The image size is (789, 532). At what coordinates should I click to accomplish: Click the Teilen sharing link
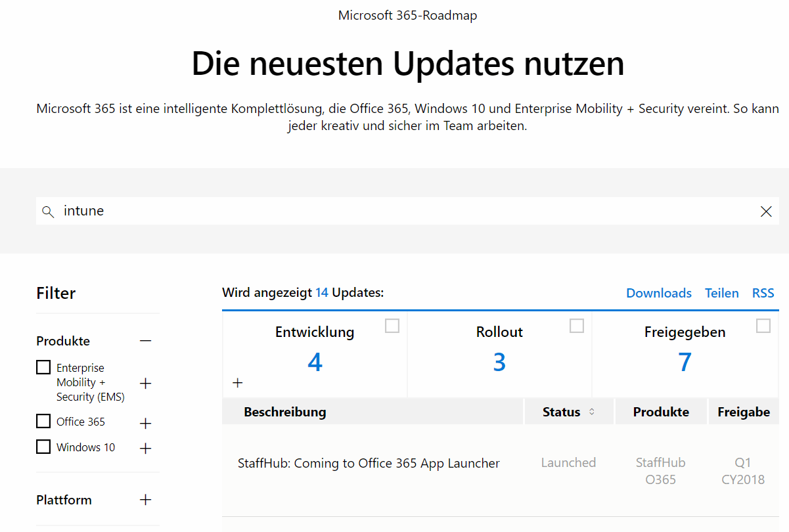tap(721, 293)
